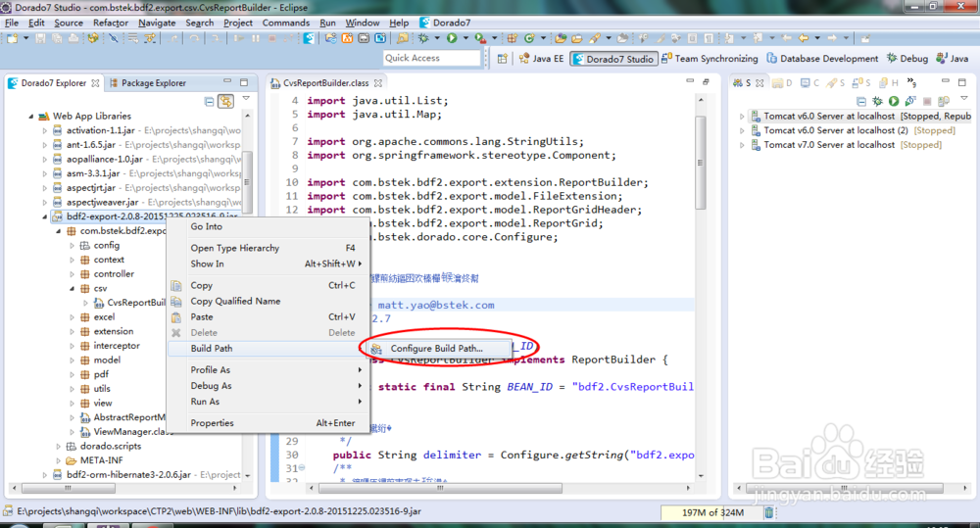This screenshot has width=980, height=528.
Task: Click the Print toolbar icon
Action: pyautogui.click(x=73, y=39)
